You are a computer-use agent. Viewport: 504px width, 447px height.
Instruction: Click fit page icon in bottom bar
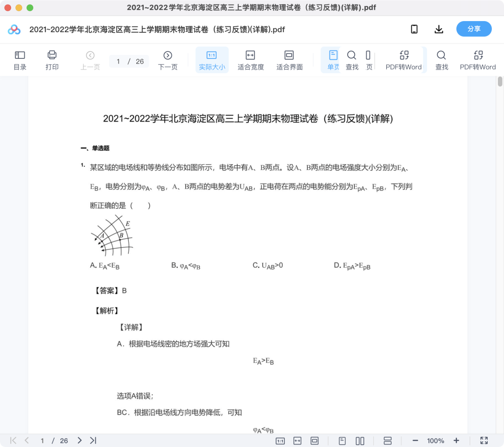tap(315, 441)
